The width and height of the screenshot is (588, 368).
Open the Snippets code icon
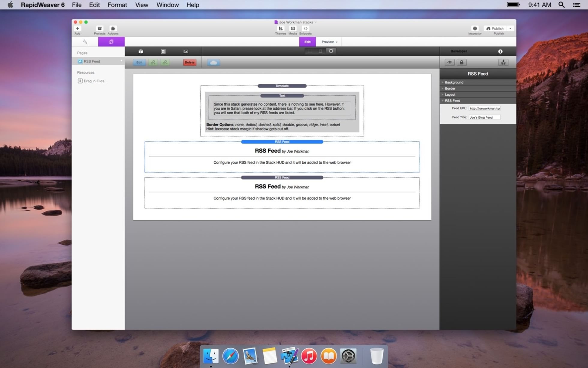[x=305, y=29]
